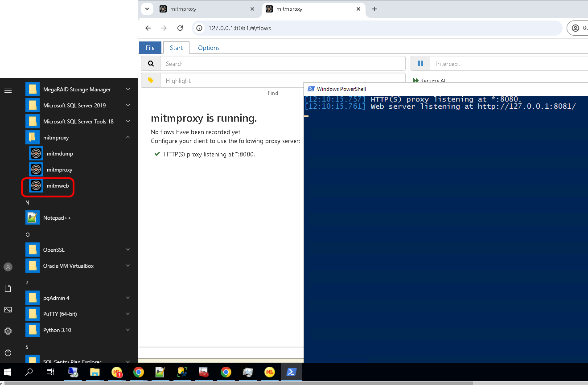Launch mitmweb from the Start menu
This screenshot has height=385, width=588.
(49, 186)
